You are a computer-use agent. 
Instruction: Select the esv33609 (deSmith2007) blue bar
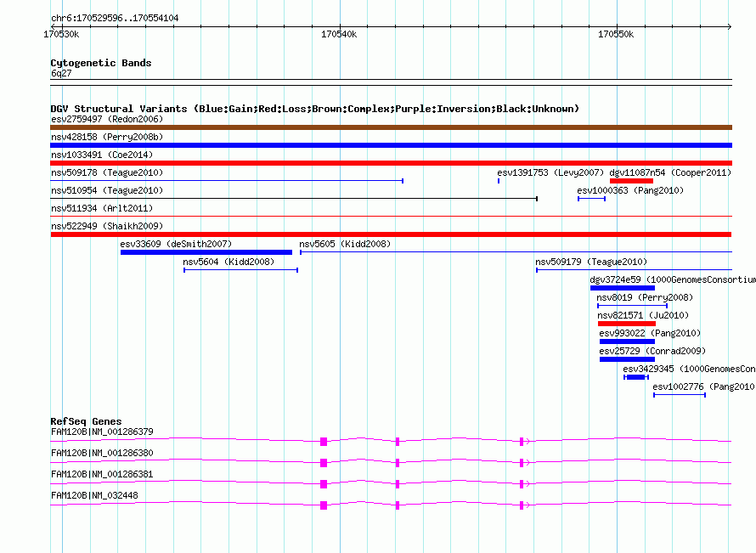(x=206, y=252)
